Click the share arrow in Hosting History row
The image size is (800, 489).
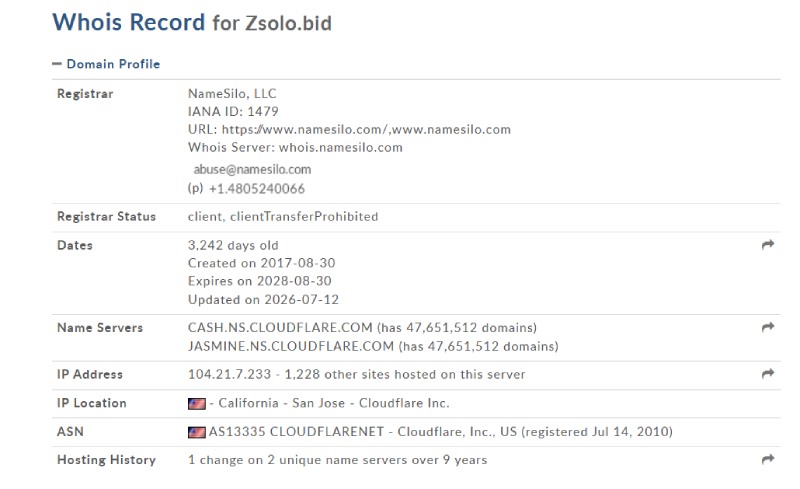(768, 459)
